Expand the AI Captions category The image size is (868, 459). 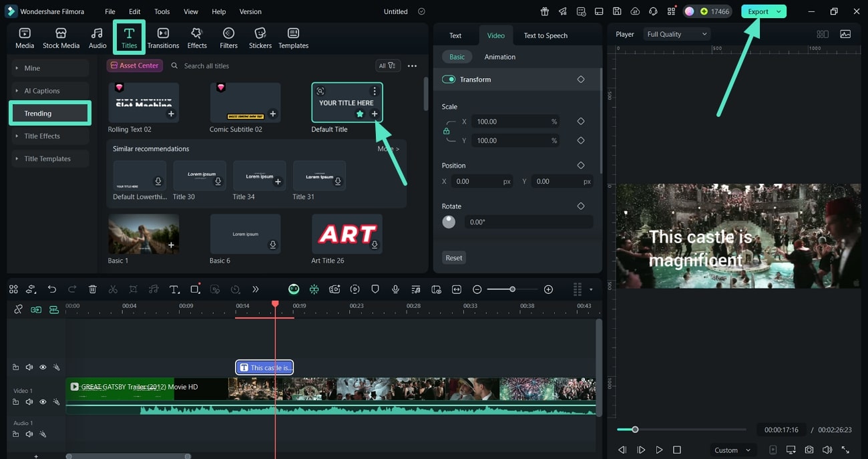pyautogui.click(x=49, y=91)
